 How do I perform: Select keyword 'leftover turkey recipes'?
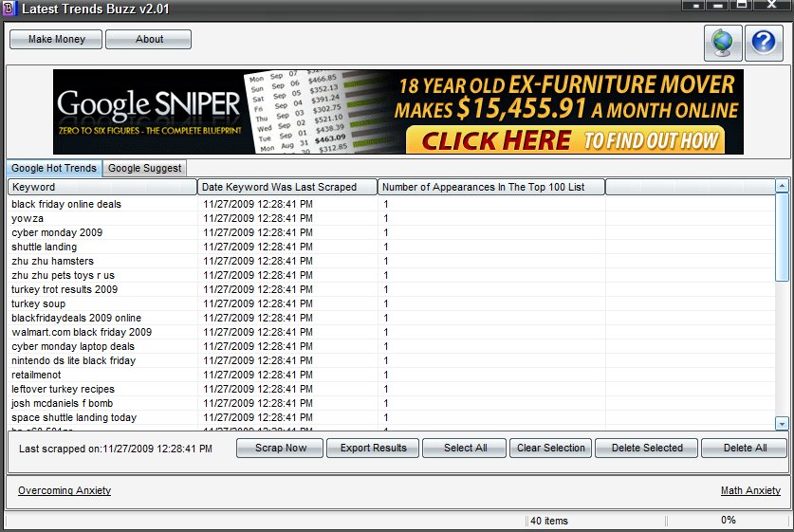point(63,389)
